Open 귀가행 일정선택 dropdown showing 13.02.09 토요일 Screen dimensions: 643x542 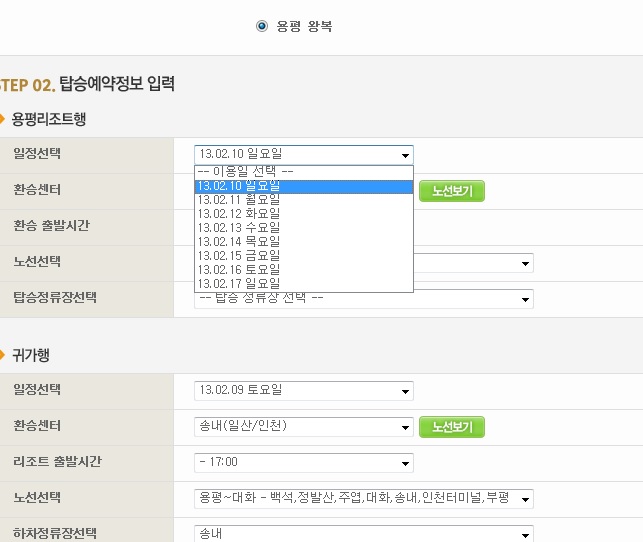(x=303, y=391)
